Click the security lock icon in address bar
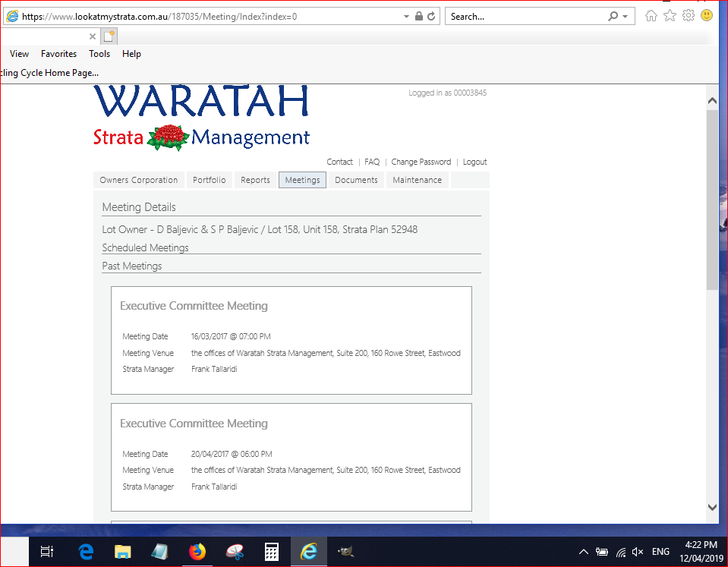Viewport: 728px width, 567px height. [x=419, y=16]
